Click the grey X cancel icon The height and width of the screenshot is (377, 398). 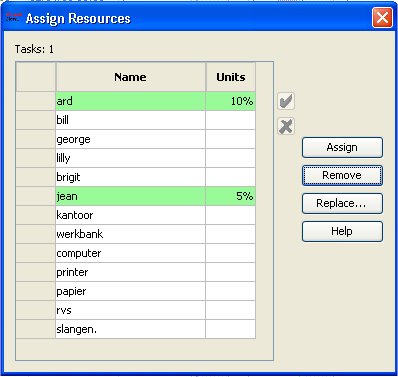point(286,126)
